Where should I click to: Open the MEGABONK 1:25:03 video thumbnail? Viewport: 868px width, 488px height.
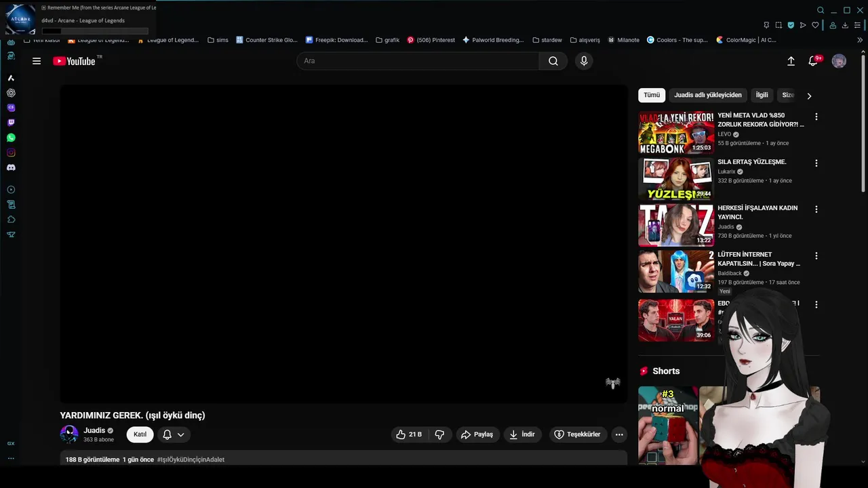pyautogui.click(x=676, y=133)
